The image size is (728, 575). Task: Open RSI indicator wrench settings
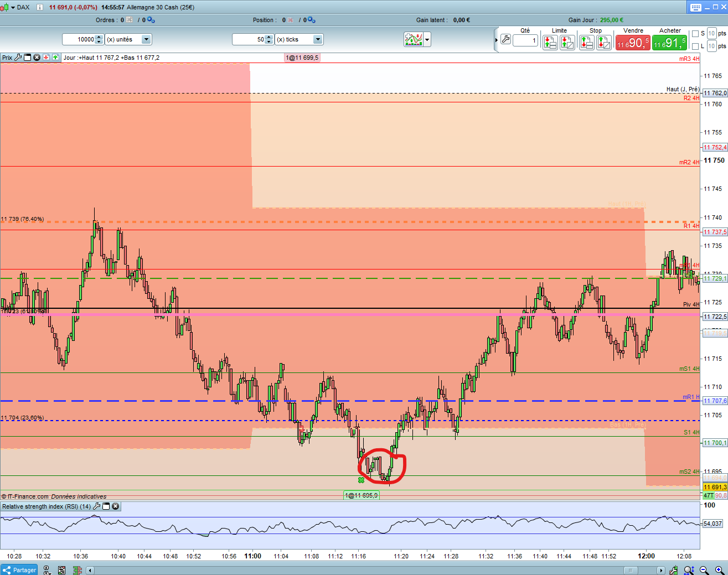[x=97, y=506]
